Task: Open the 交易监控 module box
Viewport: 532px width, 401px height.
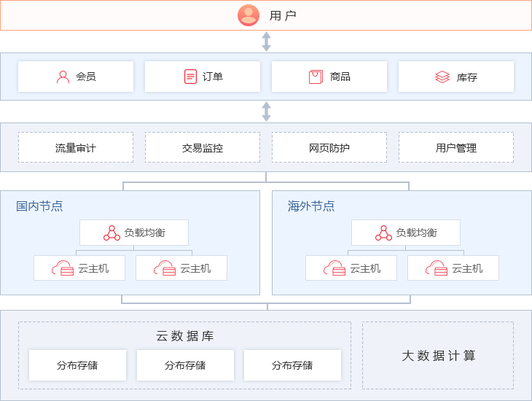Action: click(203, 147)
